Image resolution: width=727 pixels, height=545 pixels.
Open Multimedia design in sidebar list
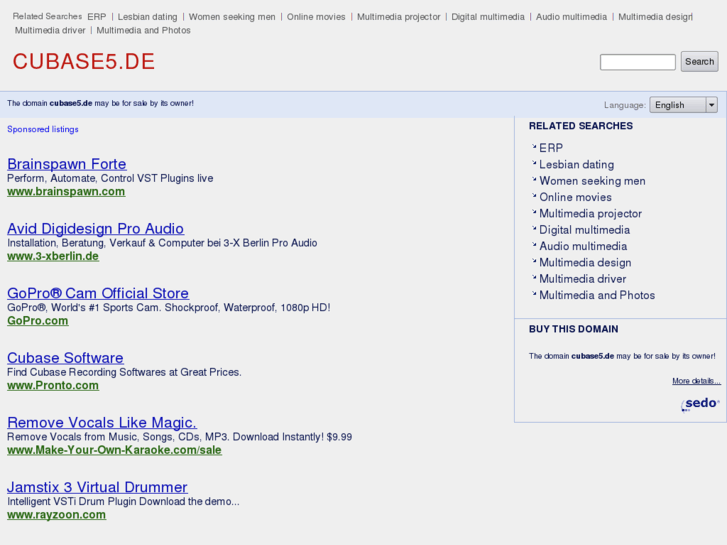coord(585,263)
